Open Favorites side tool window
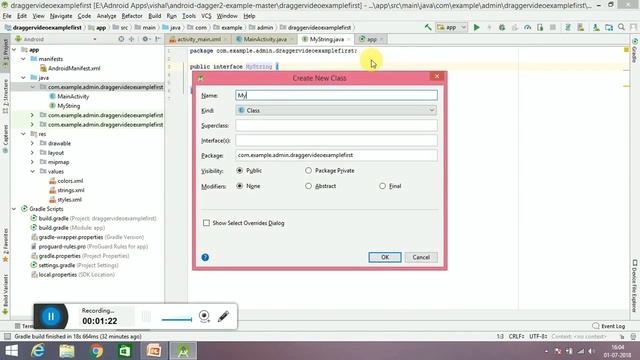640x360 pixels. coord(5,245)
